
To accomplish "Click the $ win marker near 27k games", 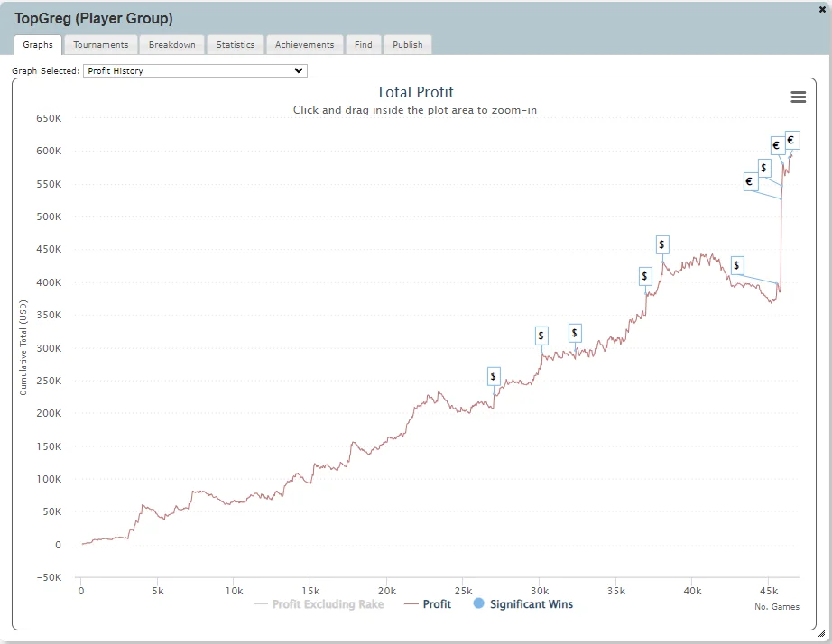I will [494, 377].
